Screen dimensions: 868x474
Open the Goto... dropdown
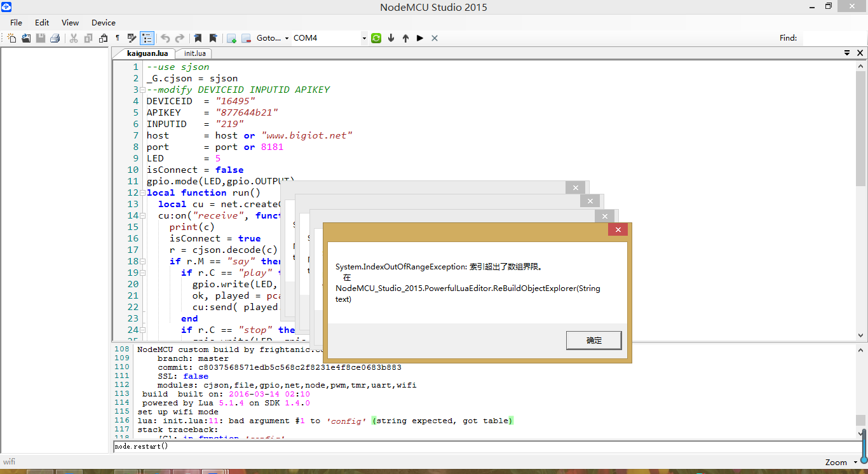[x=273, y=38]
